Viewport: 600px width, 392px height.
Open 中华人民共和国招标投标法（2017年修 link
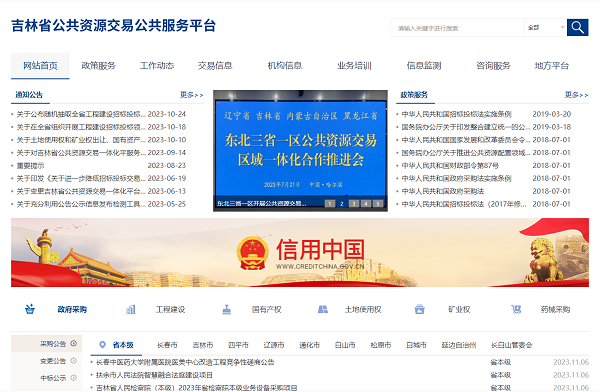point(464,204)
